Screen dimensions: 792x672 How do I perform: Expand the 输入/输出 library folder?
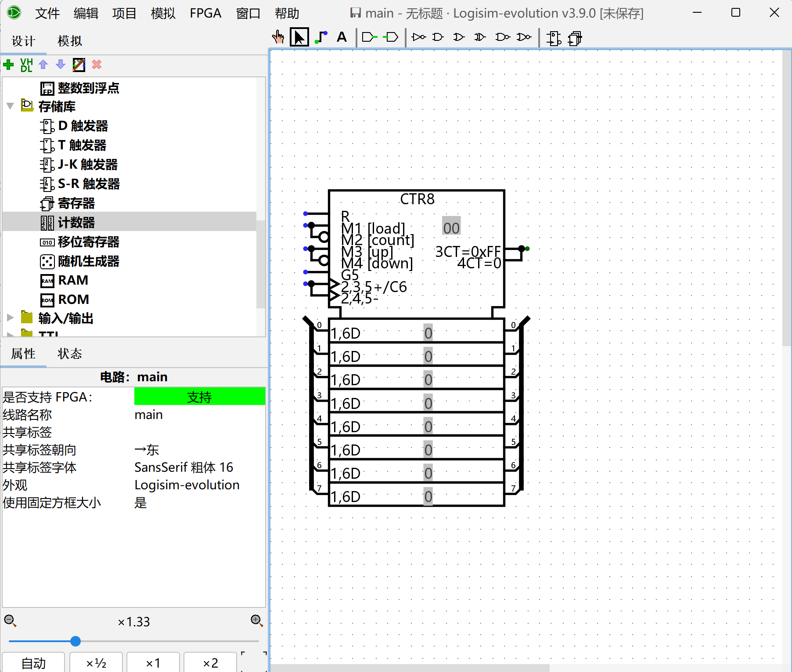(x=10, y=318)
